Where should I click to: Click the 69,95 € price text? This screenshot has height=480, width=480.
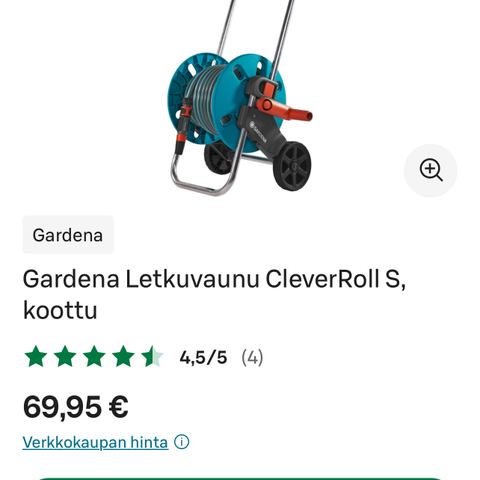[x=76, y=407]
